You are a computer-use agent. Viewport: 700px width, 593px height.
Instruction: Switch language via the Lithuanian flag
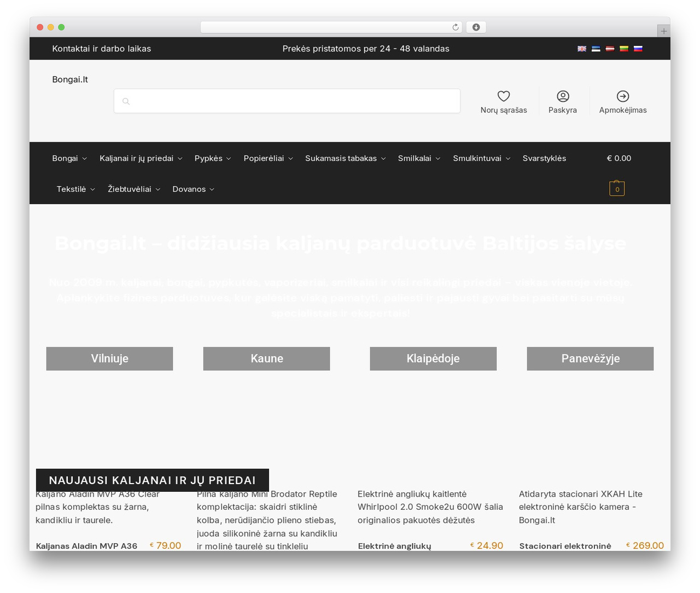[x=624, y=49]
